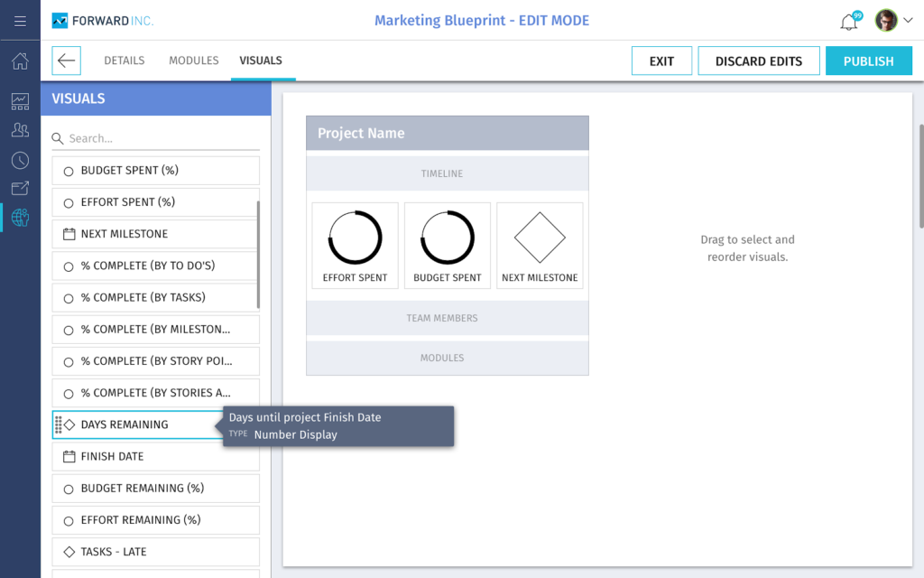Open the chart dashboard sidebar icon
Screen dimensions: 924x578
[x=20, y=101]
